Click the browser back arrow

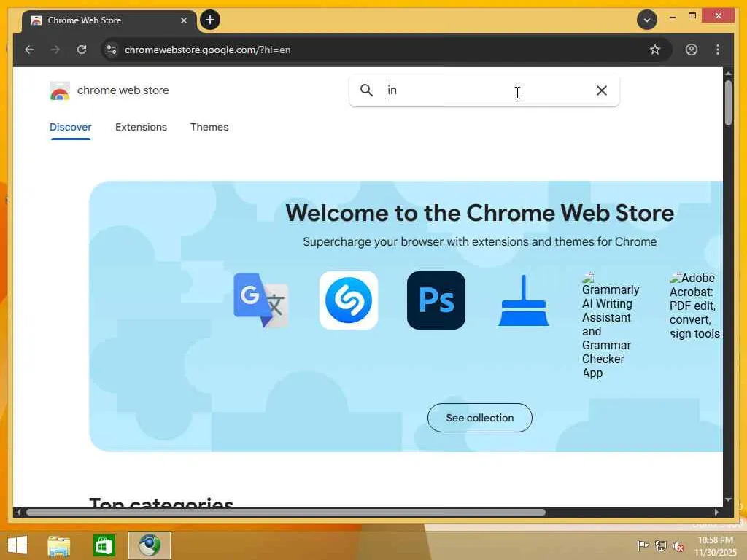point(29,50)
